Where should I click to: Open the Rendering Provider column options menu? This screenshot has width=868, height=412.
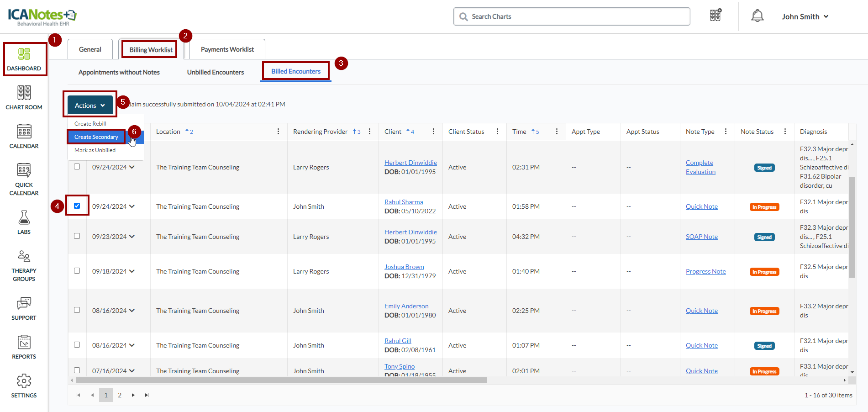click(369, 132)
